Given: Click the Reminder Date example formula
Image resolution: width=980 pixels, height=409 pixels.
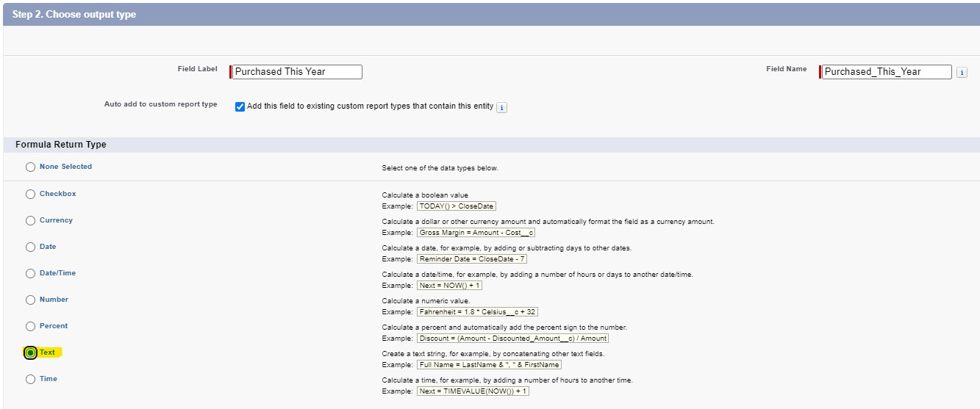Looking at the screenshot, I should 471,259.
